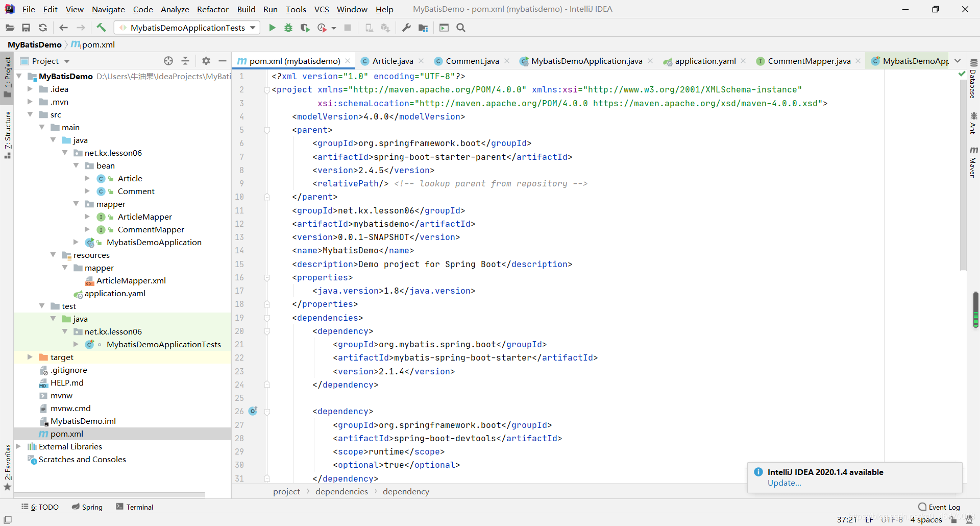The image size is (980, 526).
Task: Collapse the parent tag fold marker at line 5
Action: click(x=267, y=130)
